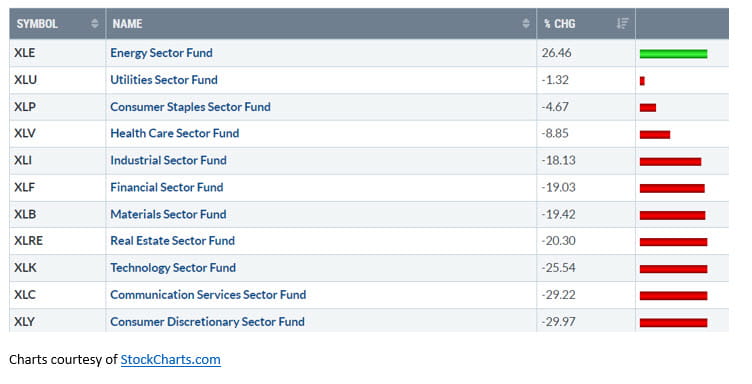Toggle % CHG descending sort icon
This screenshot has width=752, height=384.
(x=622, y=23)
